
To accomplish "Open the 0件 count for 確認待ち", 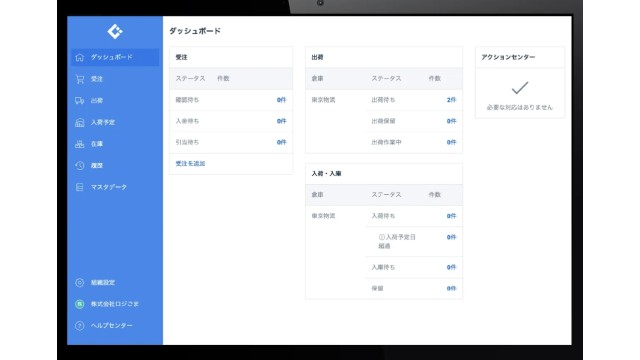I will pos(282,100).
